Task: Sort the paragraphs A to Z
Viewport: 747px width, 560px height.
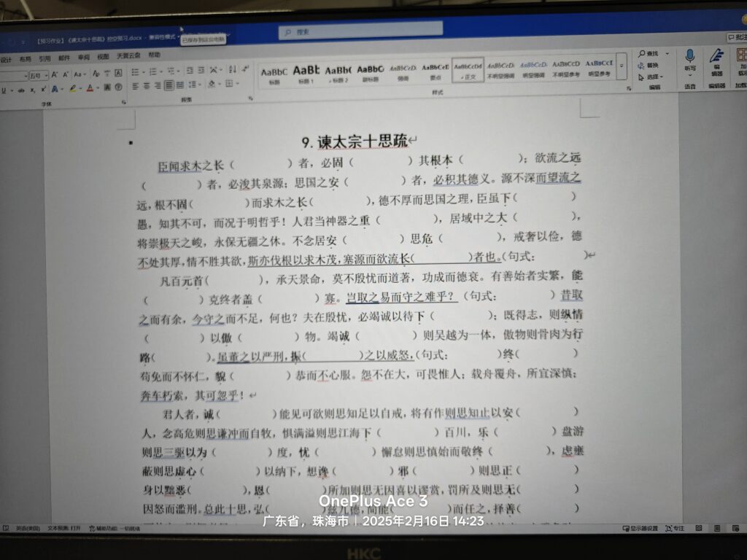Action: [x=233, y=69]
